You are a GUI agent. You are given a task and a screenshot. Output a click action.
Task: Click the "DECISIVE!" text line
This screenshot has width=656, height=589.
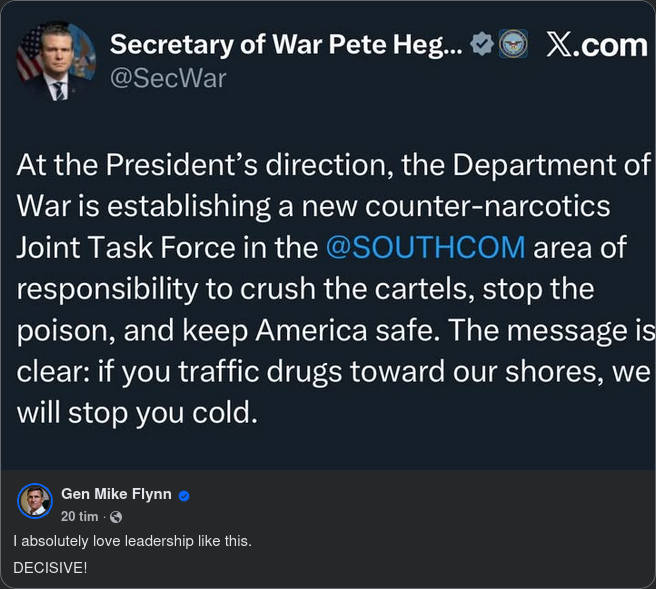pyautogui.click(x=50, y=567)
